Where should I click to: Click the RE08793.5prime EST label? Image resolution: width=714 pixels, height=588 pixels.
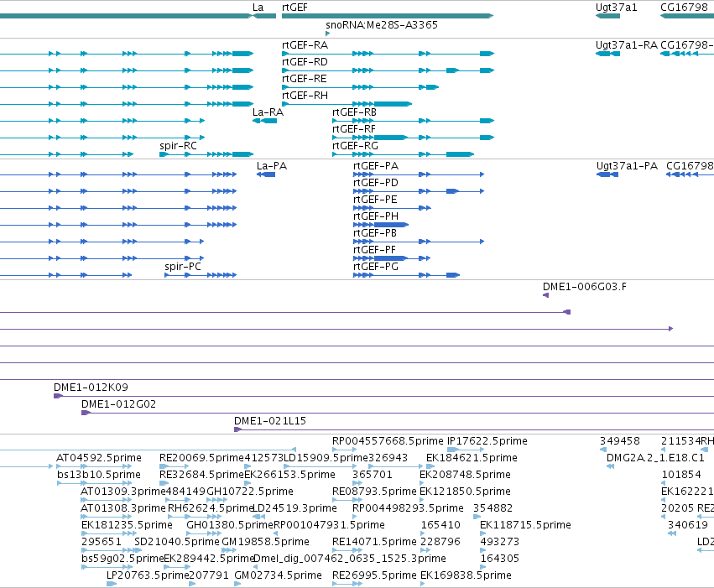tap(375, 492)
